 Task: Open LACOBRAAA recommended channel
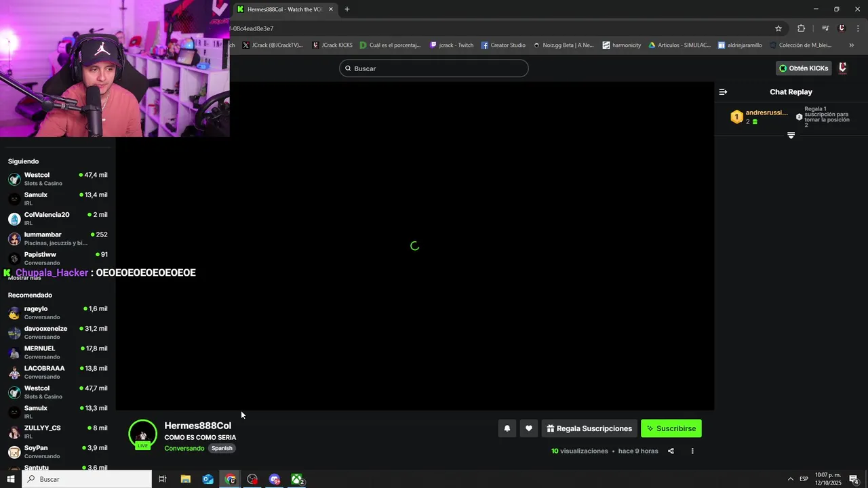[x=58, y=372]
